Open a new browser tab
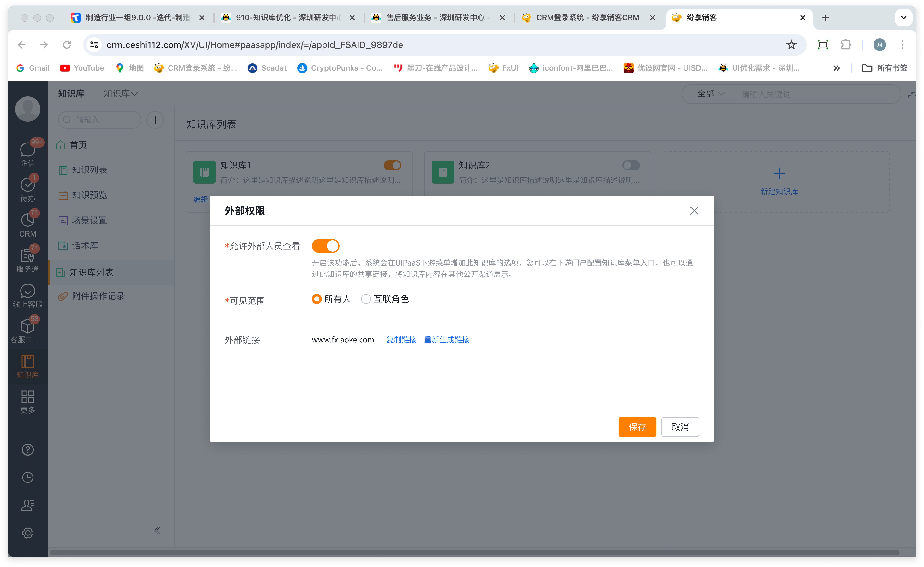The height and width of the screenshot is (567, 924). [825, 18]
